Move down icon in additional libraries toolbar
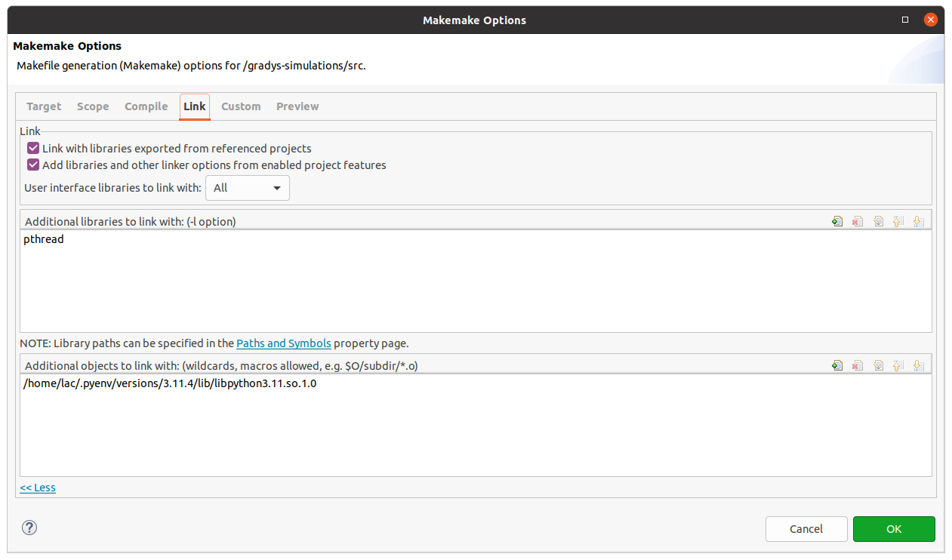The height and width of the screenshot is (560, 952). point(918,221)
